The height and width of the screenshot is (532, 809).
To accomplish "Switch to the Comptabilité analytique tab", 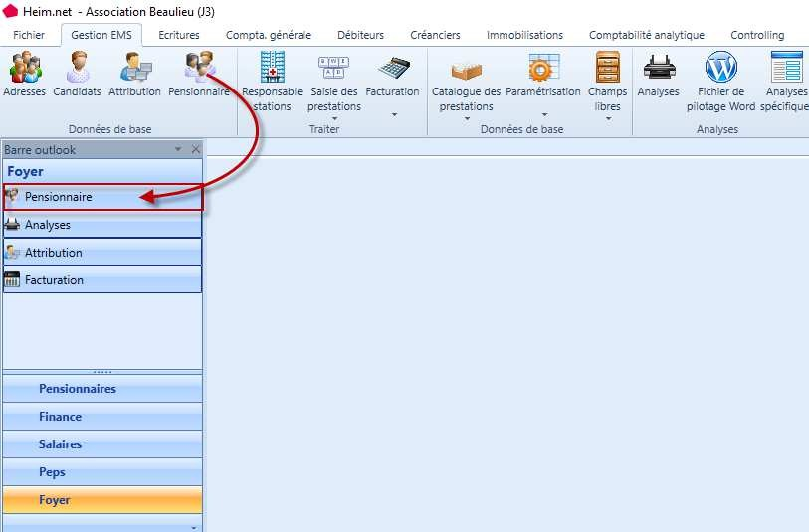I will [x=647, y=35].
